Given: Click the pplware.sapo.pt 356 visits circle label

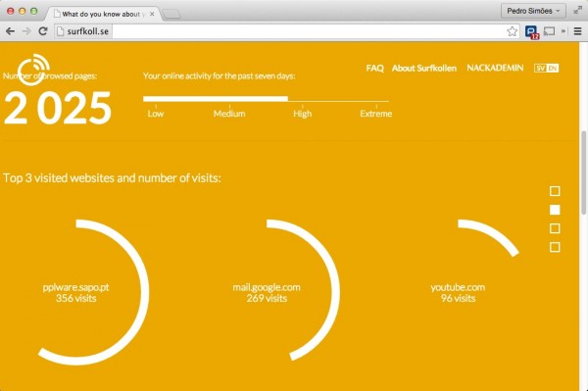Looking at the screenshot, I should click(75, 293).
